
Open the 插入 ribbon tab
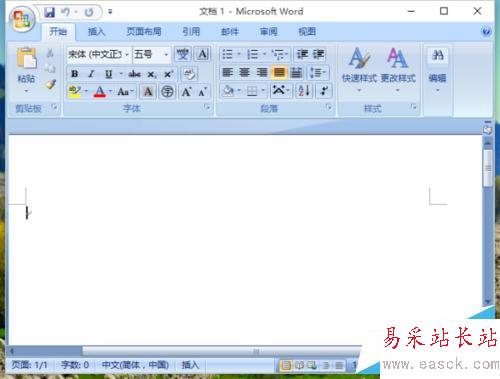pos(96,32)
